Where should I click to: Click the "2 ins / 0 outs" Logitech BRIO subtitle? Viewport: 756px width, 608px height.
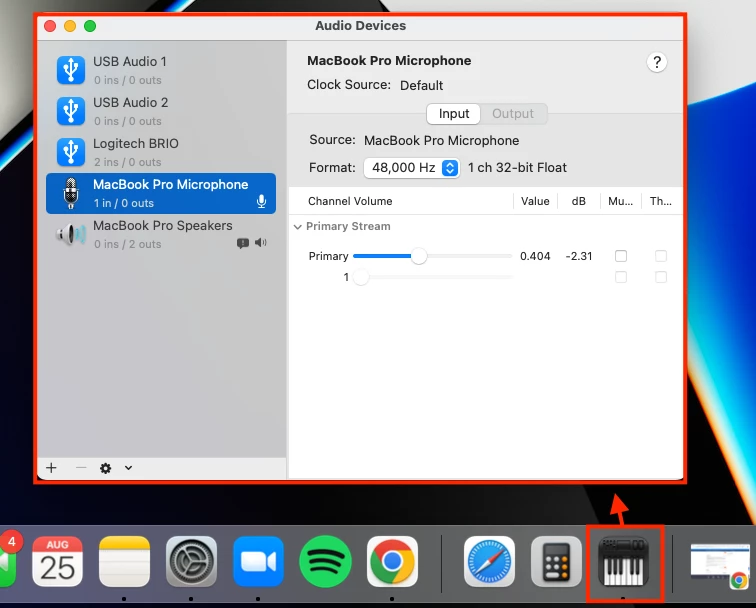click(128, 162)
